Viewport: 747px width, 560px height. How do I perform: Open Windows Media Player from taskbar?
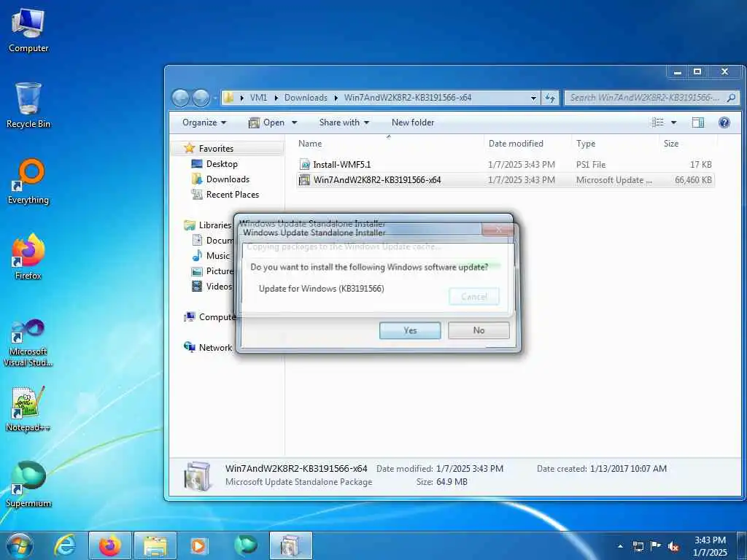pyautogui.click(x=198, y=545)
